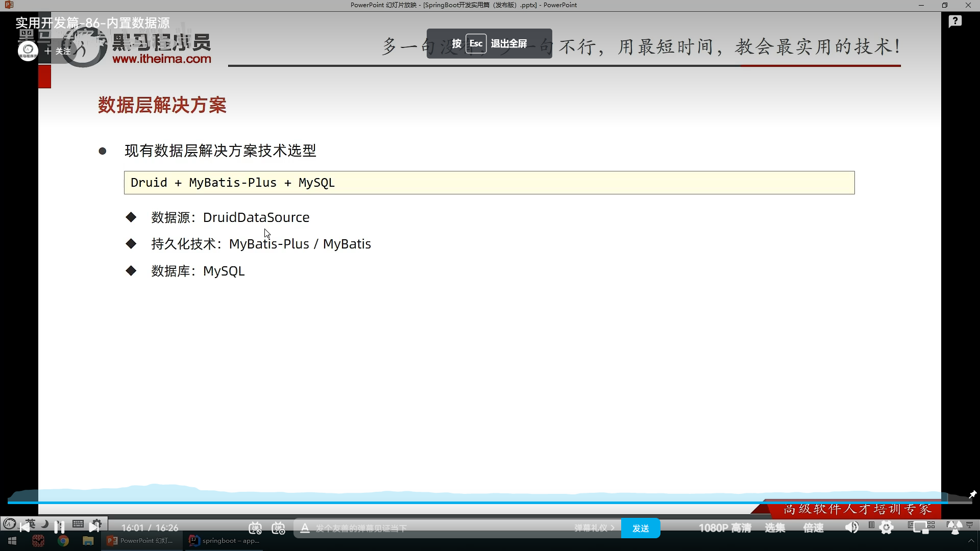Open Chrome from the taskbar
980x551 pixels.
tap(63, 541)
